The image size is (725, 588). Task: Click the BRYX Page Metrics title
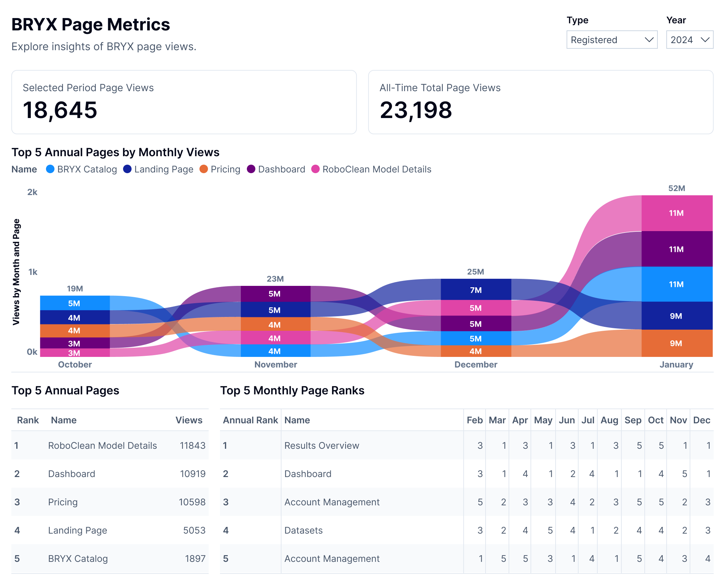click(91, 24)
